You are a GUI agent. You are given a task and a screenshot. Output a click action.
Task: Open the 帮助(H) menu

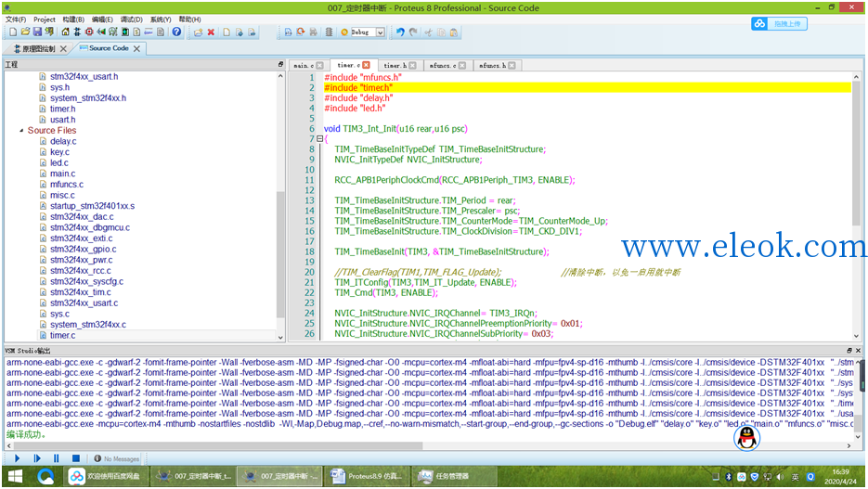pyautogui.click(x=190, y=19)
